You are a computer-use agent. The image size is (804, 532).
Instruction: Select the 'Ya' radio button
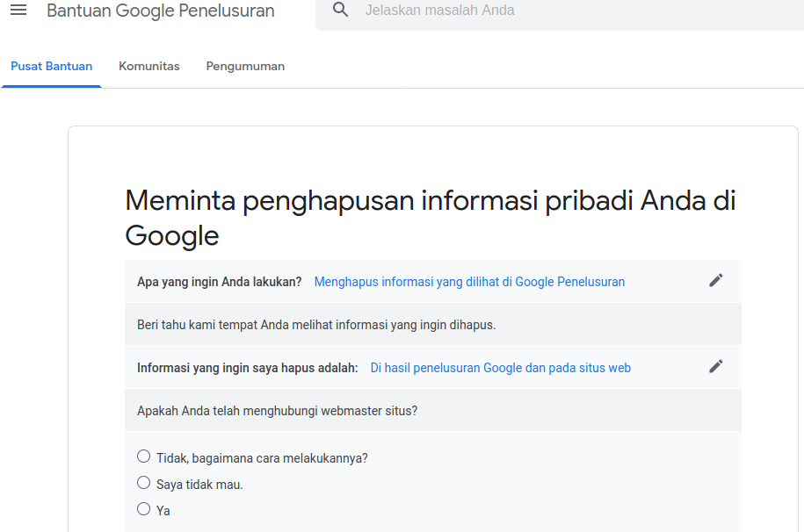(x=144, y=509)
